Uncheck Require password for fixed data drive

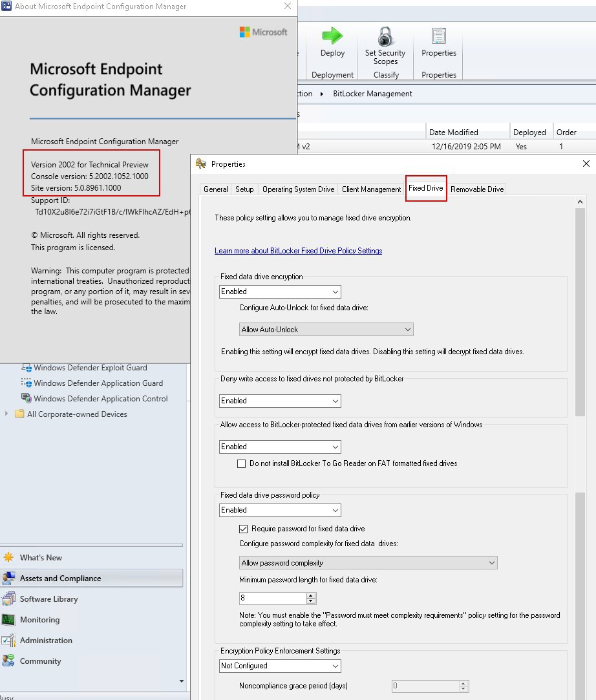click(243, 529)
